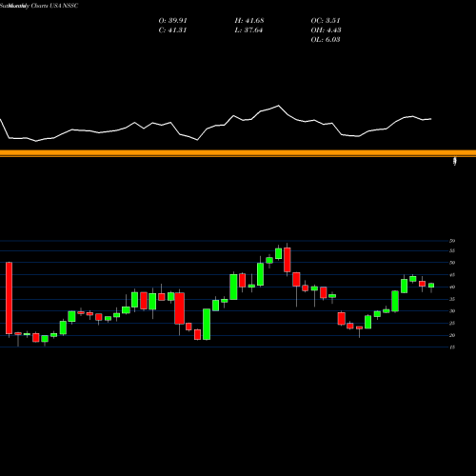
Task: Select the high value 'H: 41.68'
Action: point(249,21)
